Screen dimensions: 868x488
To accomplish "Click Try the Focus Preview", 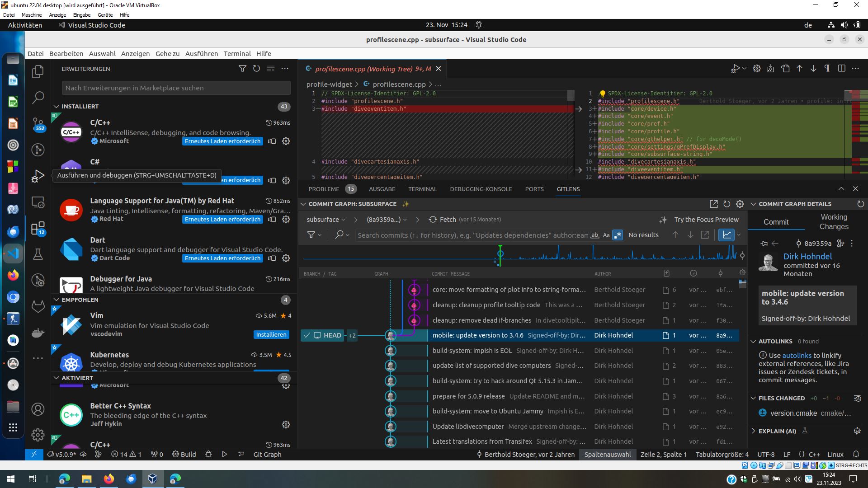I will pos(706,220).
